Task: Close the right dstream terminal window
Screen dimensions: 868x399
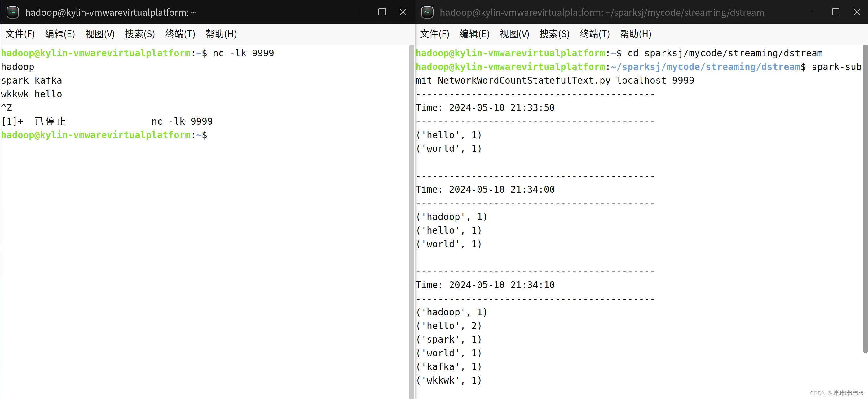Action: click(857, 12)
